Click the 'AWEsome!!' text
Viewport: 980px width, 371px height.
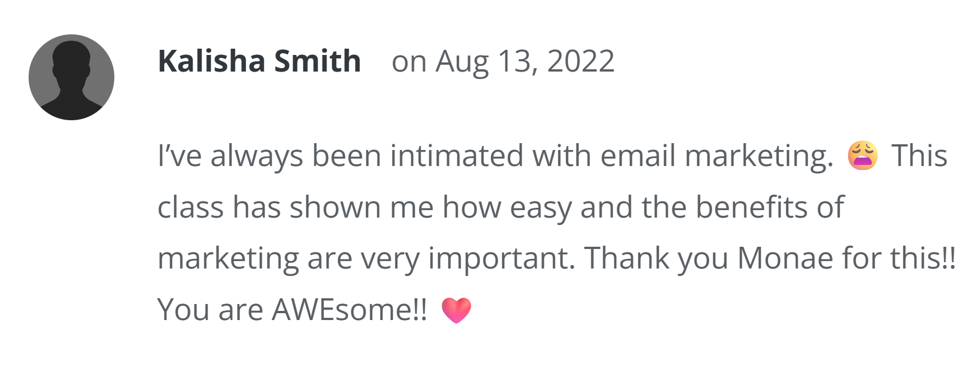[x=349, y=310]
